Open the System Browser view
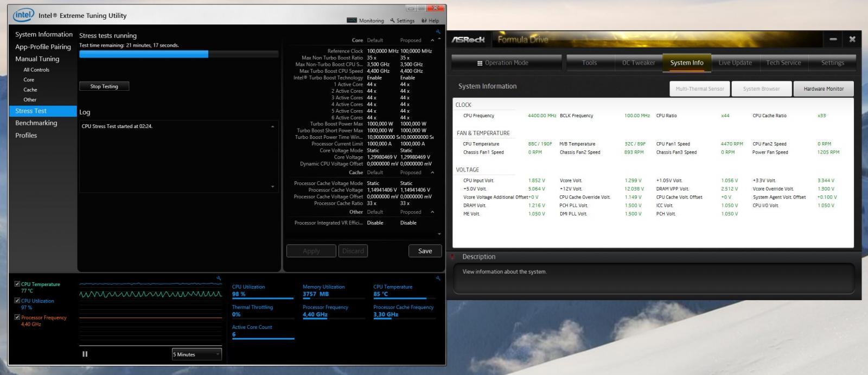This screenshot has height=375, width=868. coord(761,89)
